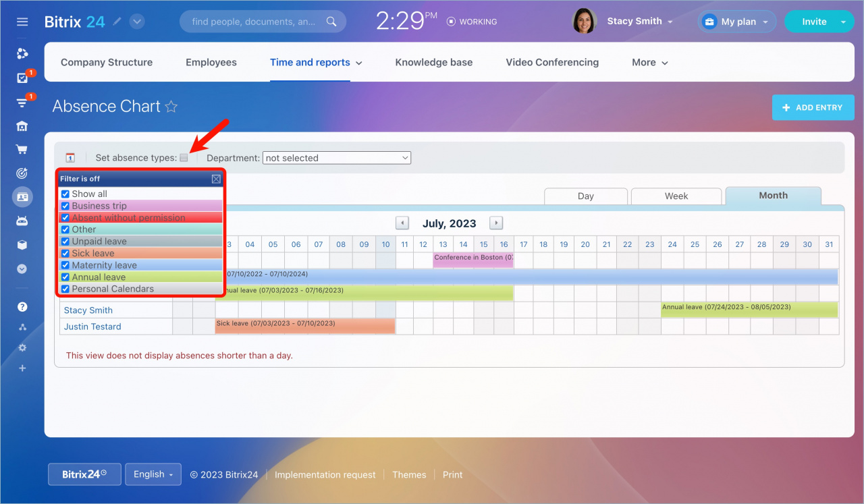Open the filter-lines sidebar icon with badge
The height and width of the screenshot is (504, 864).
point(22,103)
